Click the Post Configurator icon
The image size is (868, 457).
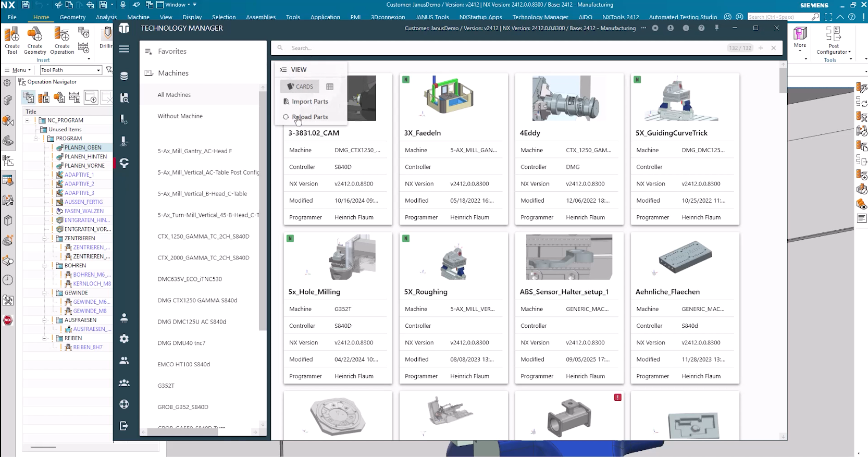pyautogui.click(x=834, y=41)
